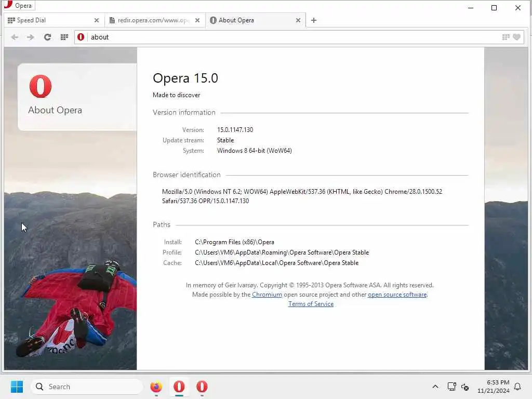Open the Terms of Service link
Image resolution: width=532 pixels, height=399 pixels.
(x=311, y=304)
